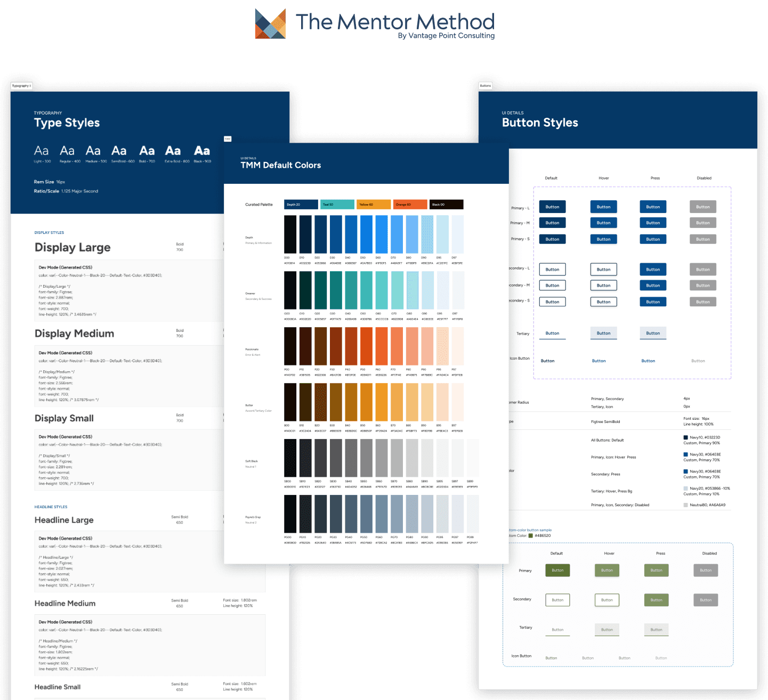Pick the D97 lightest swatch in Depth row
This screenshot has width=768, height=700.
click(x=458, y=234)
